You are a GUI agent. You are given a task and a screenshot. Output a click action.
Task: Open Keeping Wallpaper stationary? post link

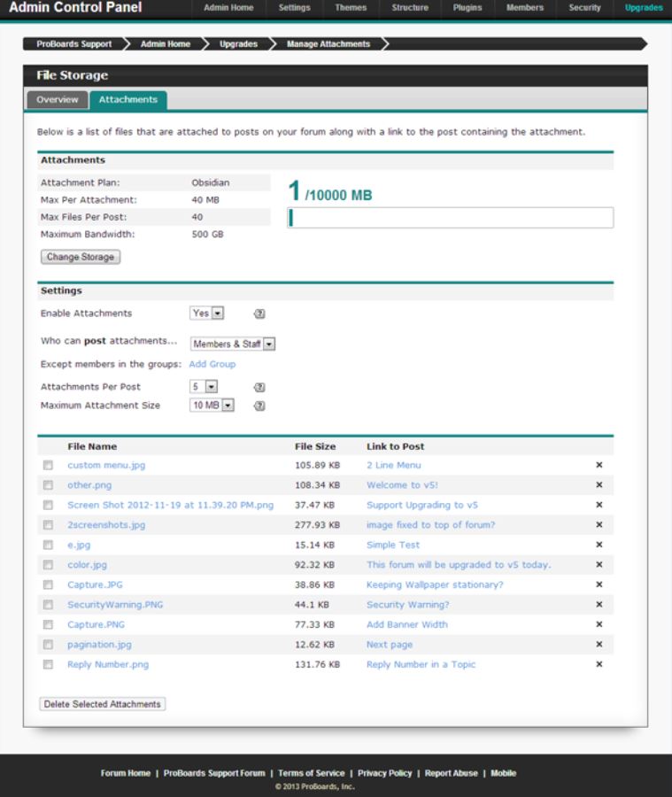435,584
